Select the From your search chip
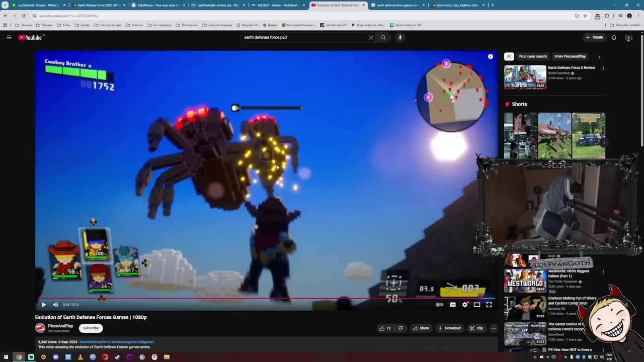 coord(533,56)
